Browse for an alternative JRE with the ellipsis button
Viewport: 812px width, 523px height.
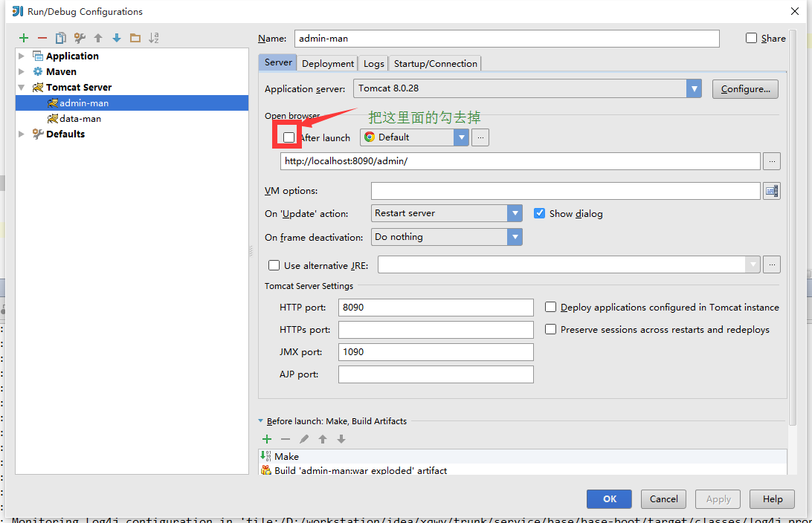pos(772,265)
